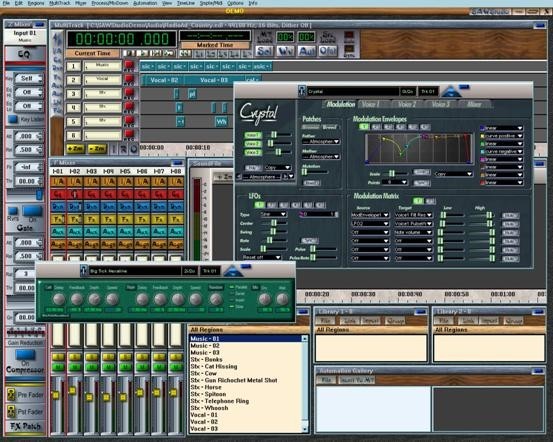Arm the REC button on track 1
The image size is (553, 442).
(x=129, y=66)
